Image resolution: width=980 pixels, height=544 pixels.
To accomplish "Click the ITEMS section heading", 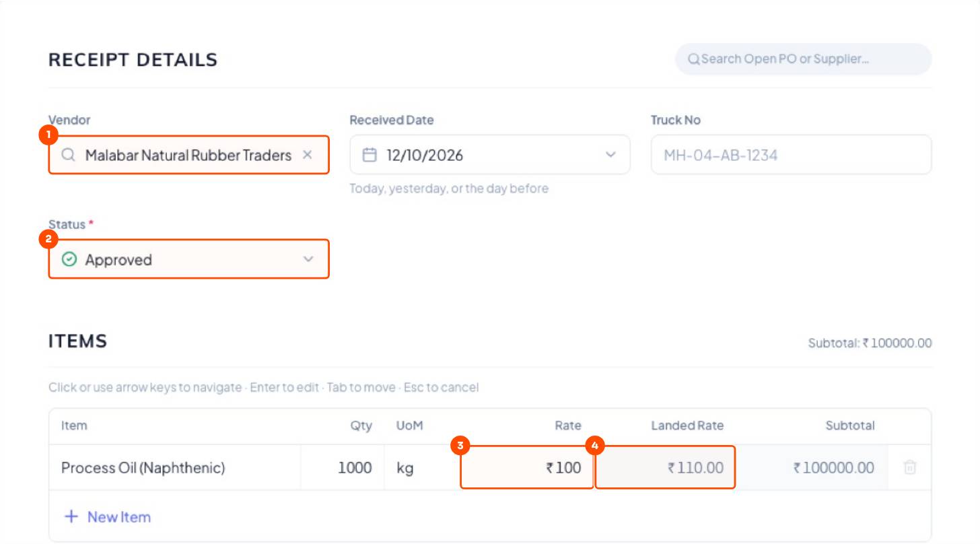I will pos(77,341).
